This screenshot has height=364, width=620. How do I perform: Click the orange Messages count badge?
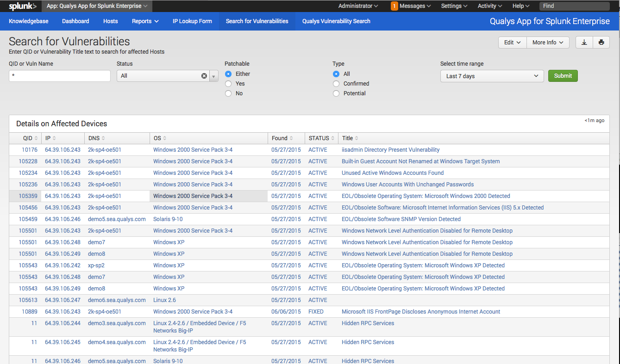pyautogui.click(x=395, y=6)
